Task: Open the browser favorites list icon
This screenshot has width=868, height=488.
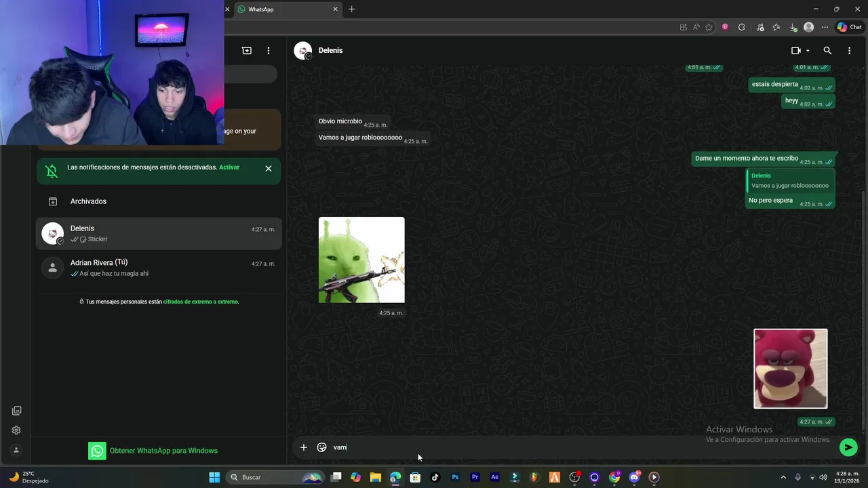Action: tap(776, 27)
